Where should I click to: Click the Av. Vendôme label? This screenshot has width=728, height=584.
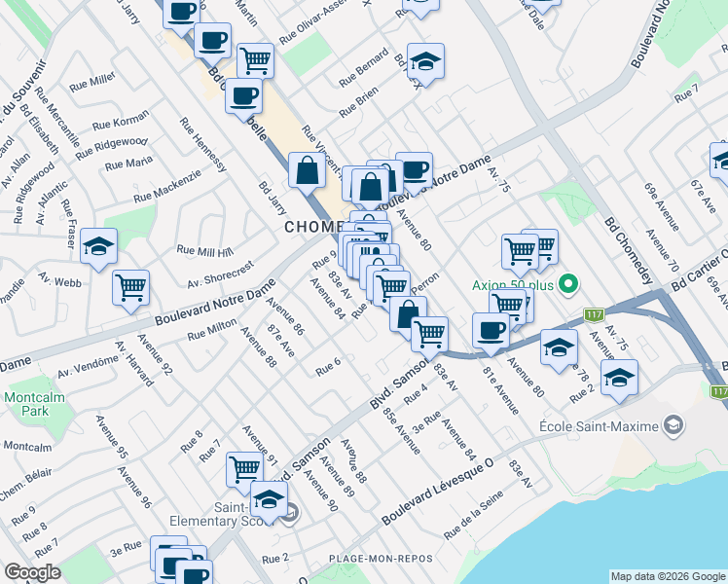click(x=88, y=367)
